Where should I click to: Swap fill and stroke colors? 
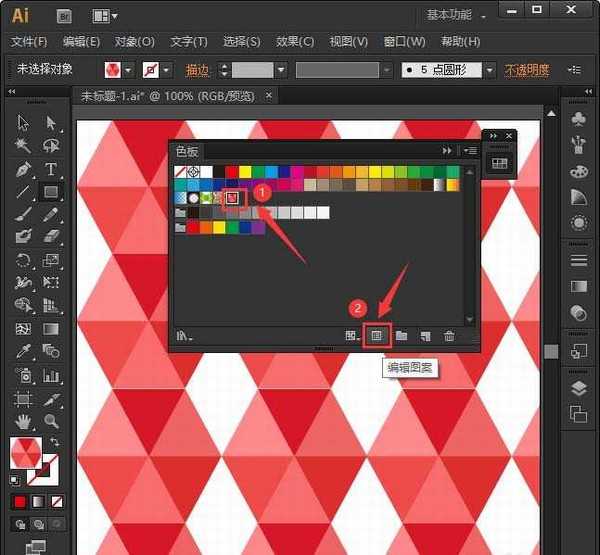pyautogui.click(x=54, y=443)
